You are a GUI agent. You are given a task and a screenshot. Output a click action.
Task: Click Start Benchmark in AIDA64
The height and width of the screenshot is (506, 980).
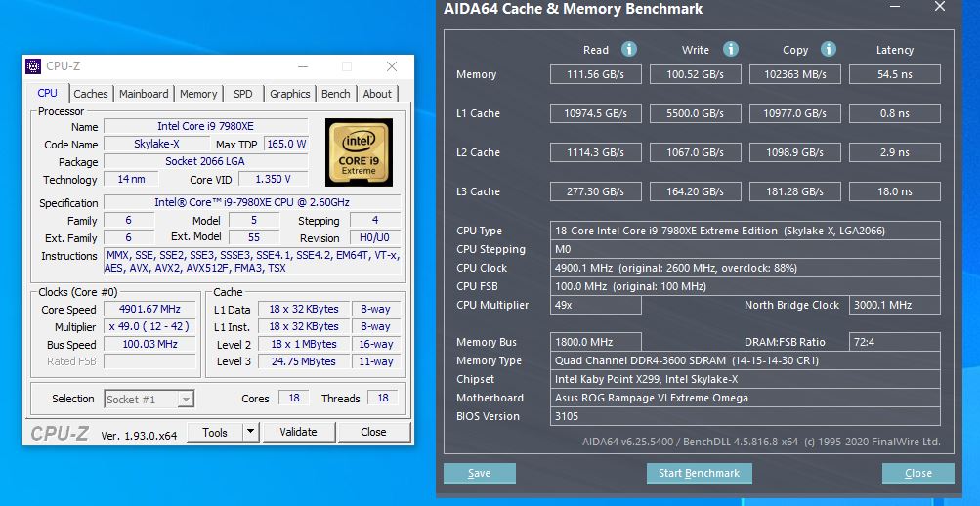[x=699, y=473]
